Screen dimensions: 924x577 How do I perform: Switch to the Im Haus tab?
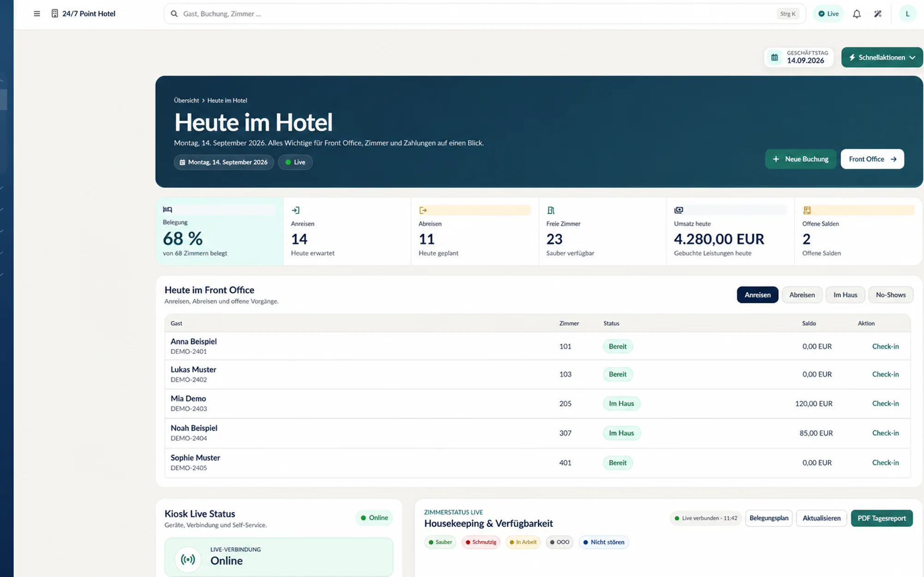click(845, 295)
